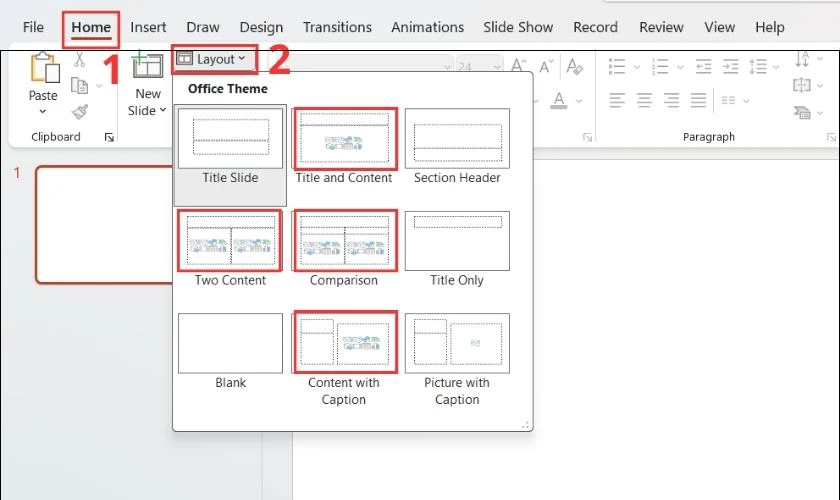Expand the Bullets dropdown arrow

637,67
